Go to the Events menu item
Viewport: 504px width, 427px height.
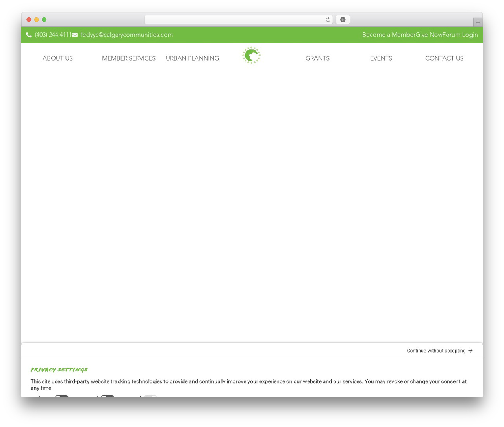(x=381, y=58)
